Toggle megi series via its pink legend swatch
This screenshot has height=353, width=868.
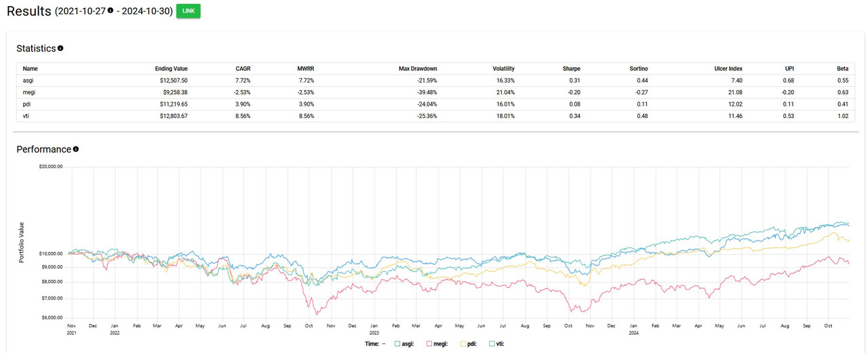[430, 344]
